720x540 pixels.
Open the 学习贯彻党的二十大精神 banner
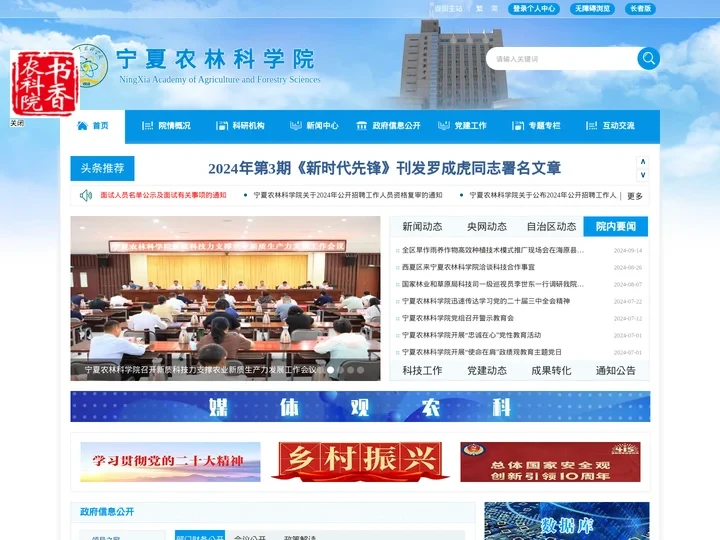click(170, 462)
